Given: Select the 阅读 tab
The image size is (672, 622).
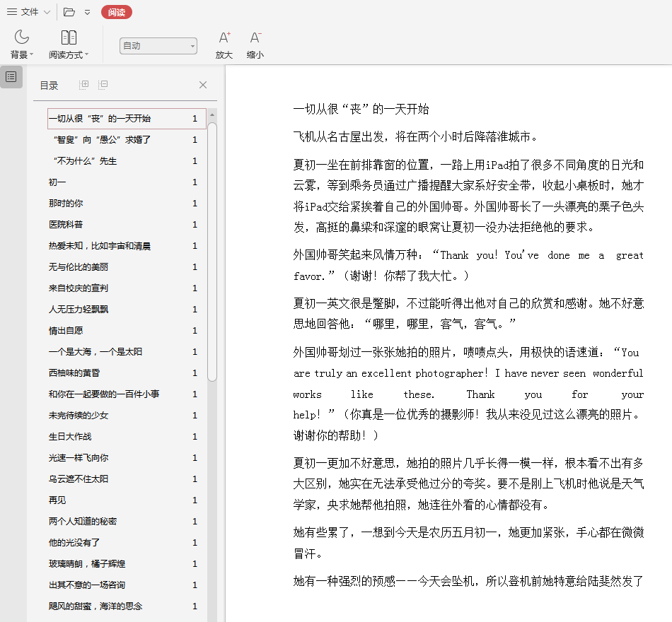Looking at the screenshot, I should coord(116,12).
